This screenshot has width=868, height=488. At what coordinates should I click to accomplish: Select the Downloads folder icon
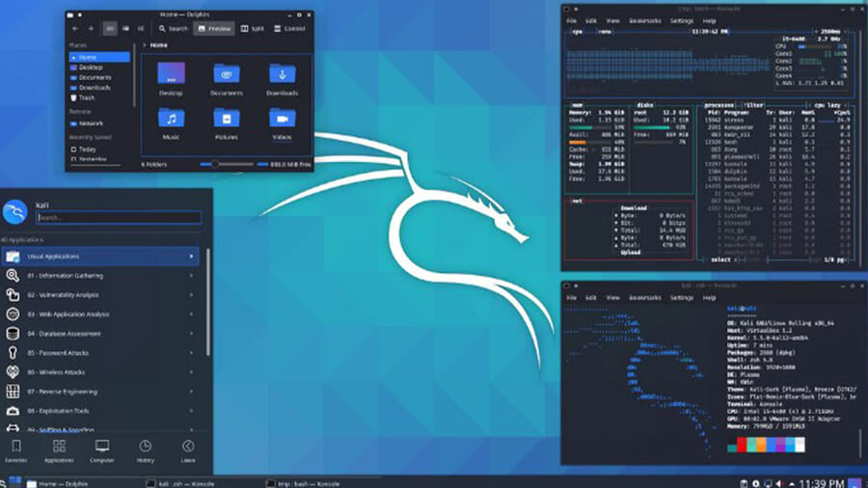283,73
